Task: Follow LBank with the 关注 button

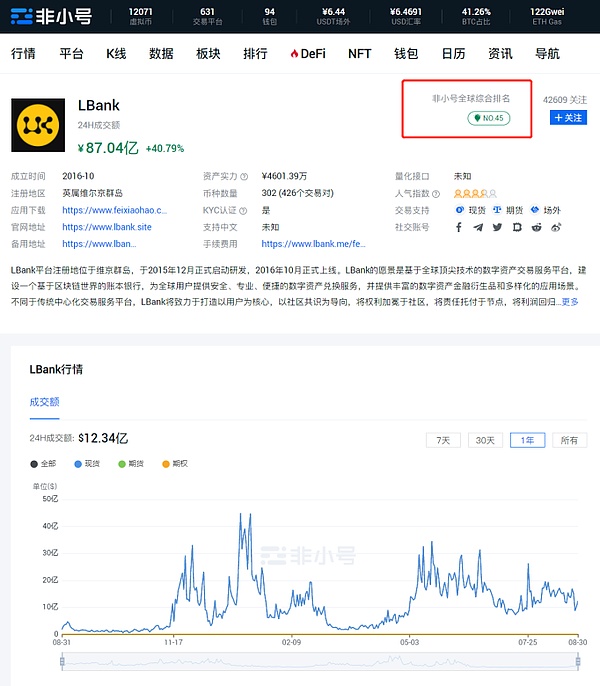Action: 569,118
